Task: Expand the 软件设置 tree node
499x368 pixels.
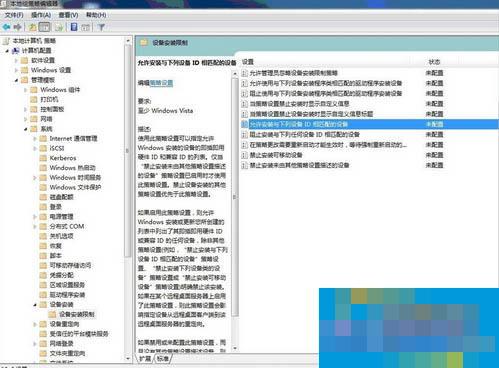Action: [x=16, y=60]
